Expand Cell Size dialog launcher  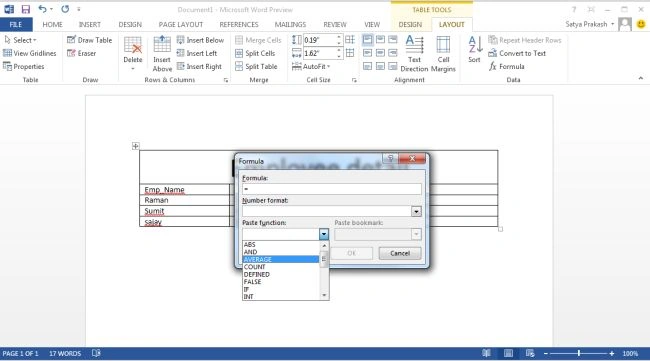(354, 80)
